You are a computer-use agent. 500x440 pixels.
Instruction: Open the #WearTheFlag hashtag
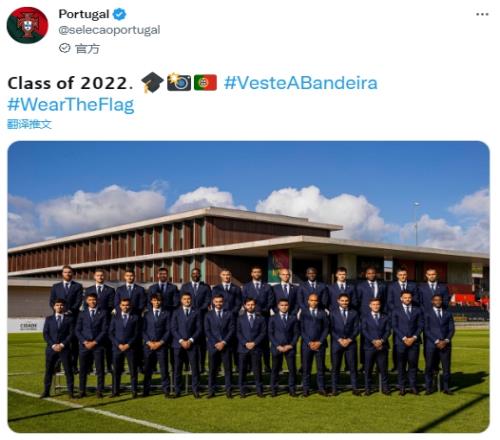(x=71, y=105)
